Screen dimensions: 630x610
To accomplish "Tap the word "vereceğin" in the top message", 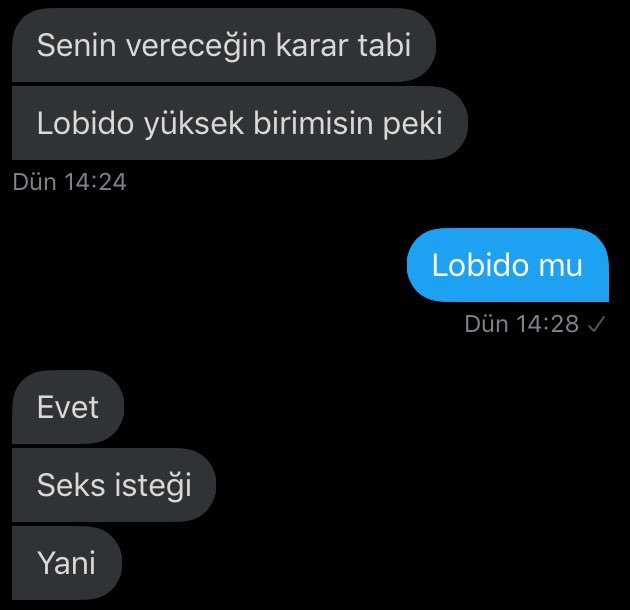I will coord(196,47).
